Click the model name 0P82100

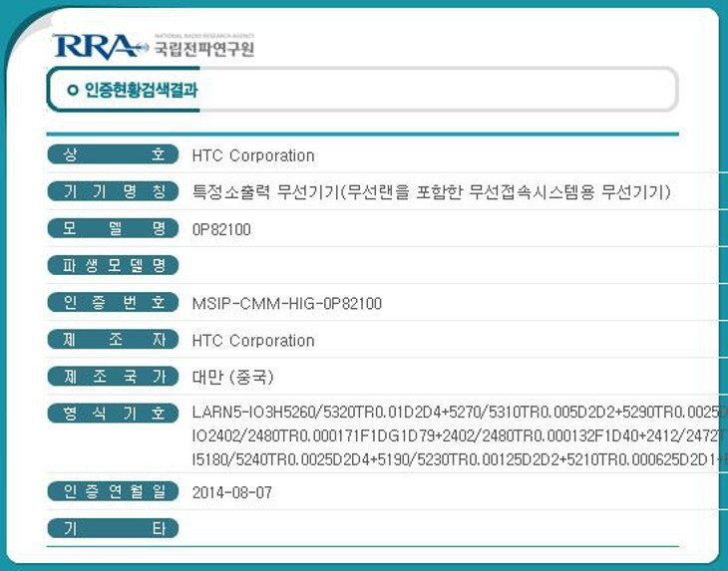221,229
